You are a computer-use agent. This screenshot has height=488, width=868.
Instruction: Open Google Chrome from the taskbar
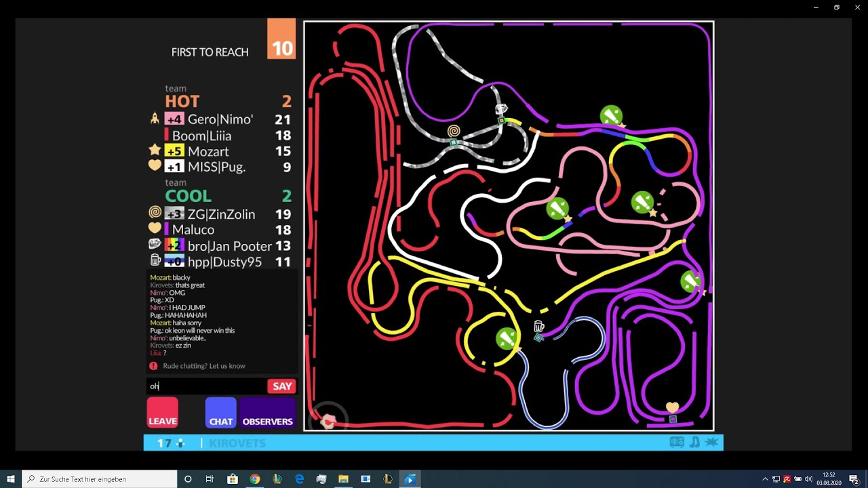(255, 479)
